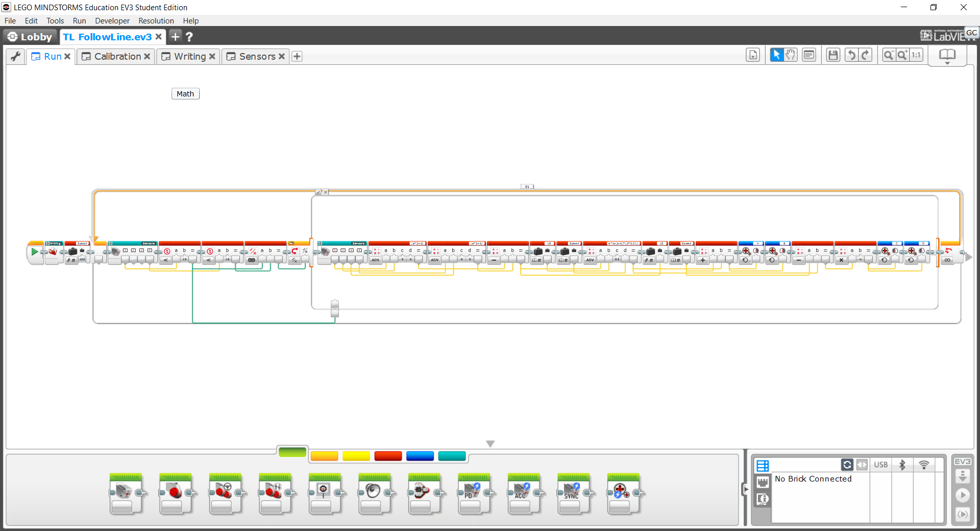Open the Edit menu

pyautogui.click(x=31, y=21)
